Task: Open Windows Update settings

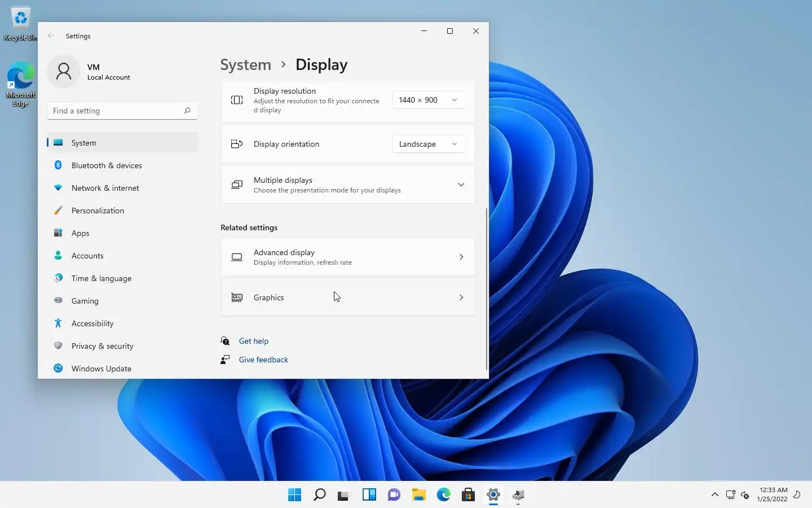Action: 122,369
